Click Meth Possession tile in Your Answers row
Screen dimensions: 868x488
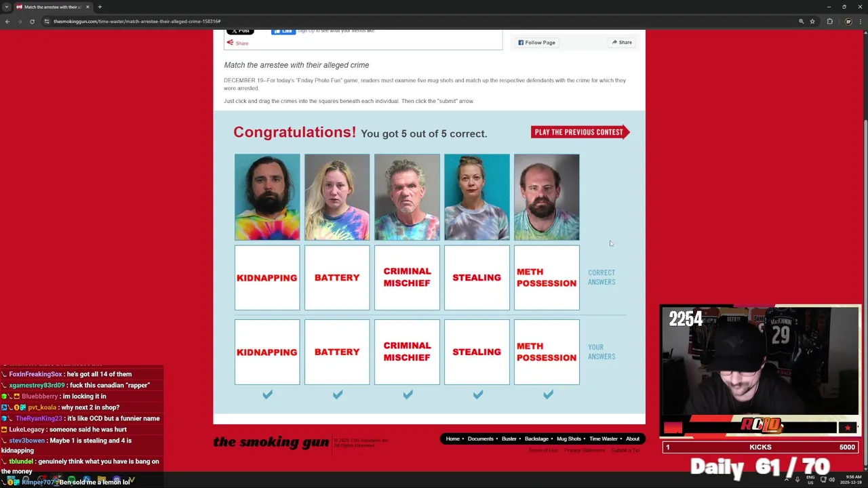tap(547, 352)
